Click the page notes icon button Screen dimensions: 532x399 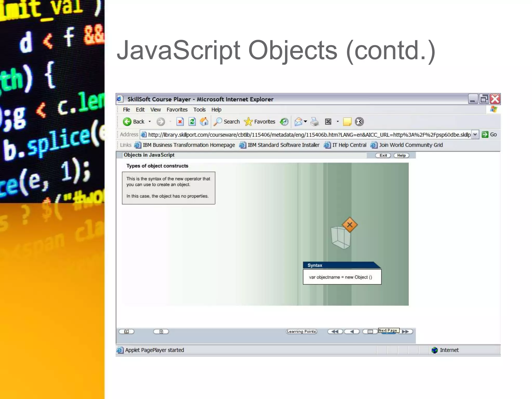click(x=161, y=331)
